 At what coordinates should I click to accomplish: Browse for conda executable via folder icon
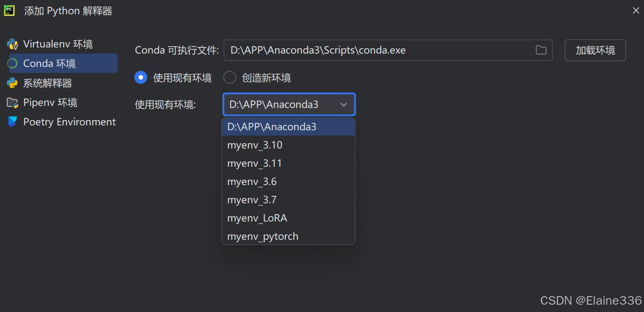pyautogui.click(x=541, y=50)
